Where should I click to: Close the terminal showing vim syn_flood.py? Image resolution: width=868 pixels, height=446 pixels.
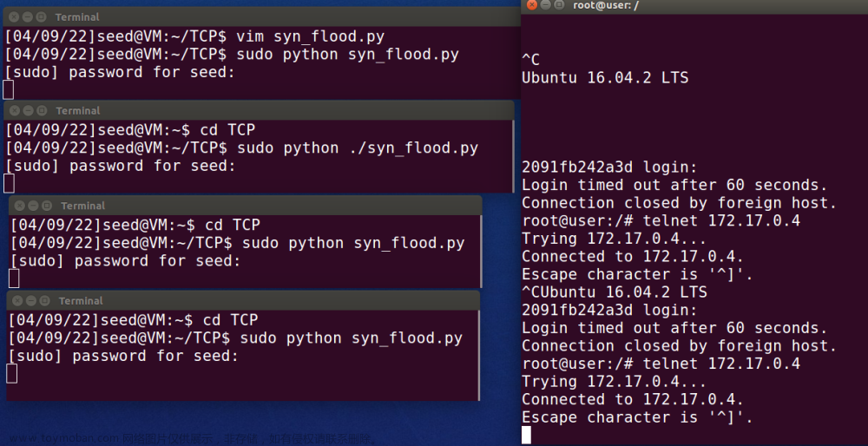[13, 17]
